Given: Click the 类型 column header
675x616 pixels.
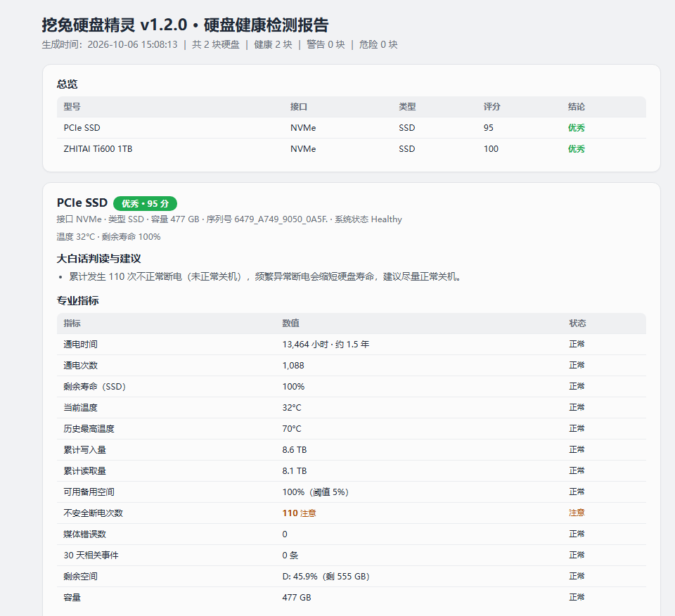Looking at the screenshot, I should (407, 107).
